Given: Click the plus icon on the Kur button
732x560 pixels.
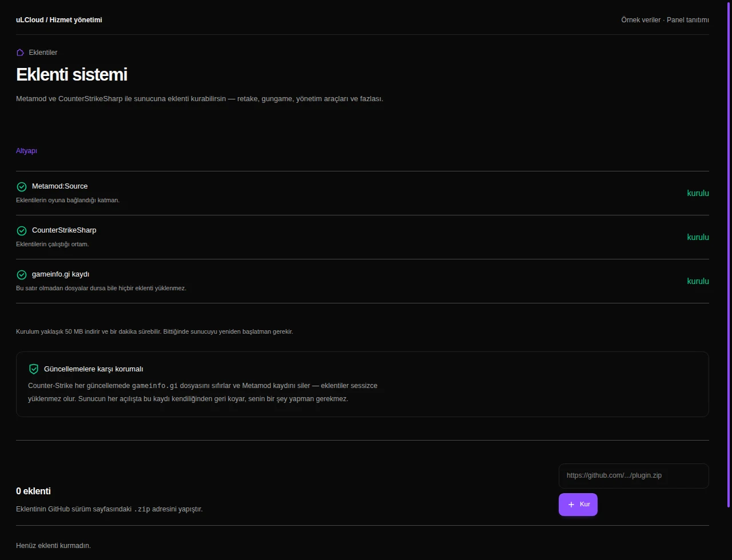Looking at the screenshot, I should [x=571, y=505].
